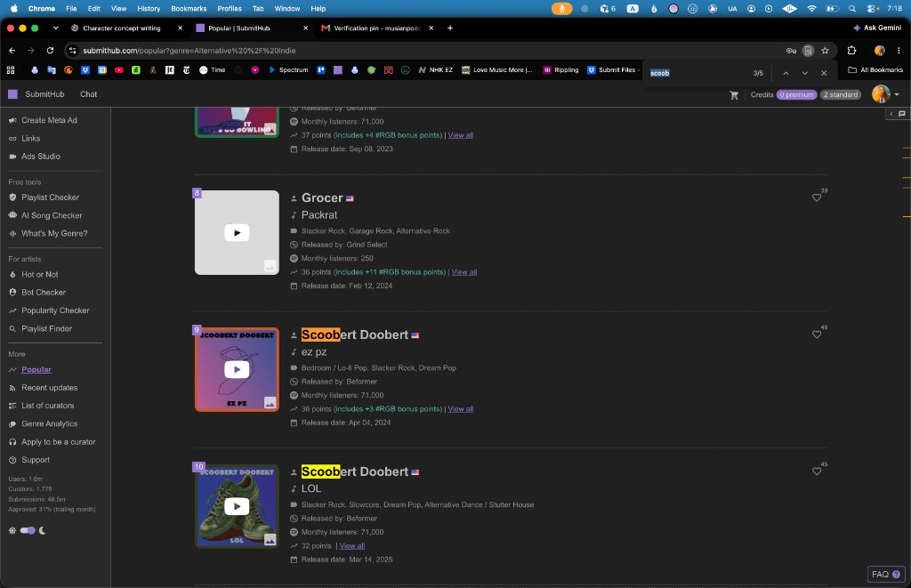The height and width of the screenshot is (588, 911).
Task: Open the password key icon in address bar
Action: pos(791,51)
